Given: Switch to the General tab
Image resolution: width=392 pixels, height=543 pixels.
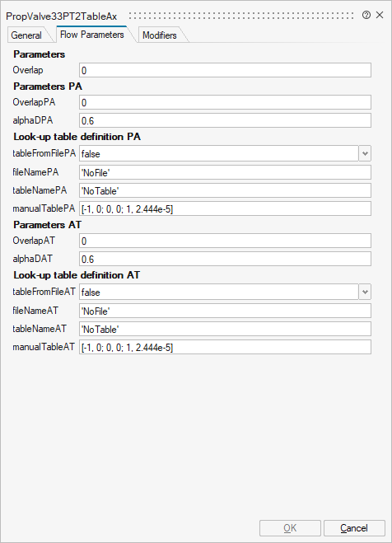Looking at the screenshot, I should coord(26,35).
